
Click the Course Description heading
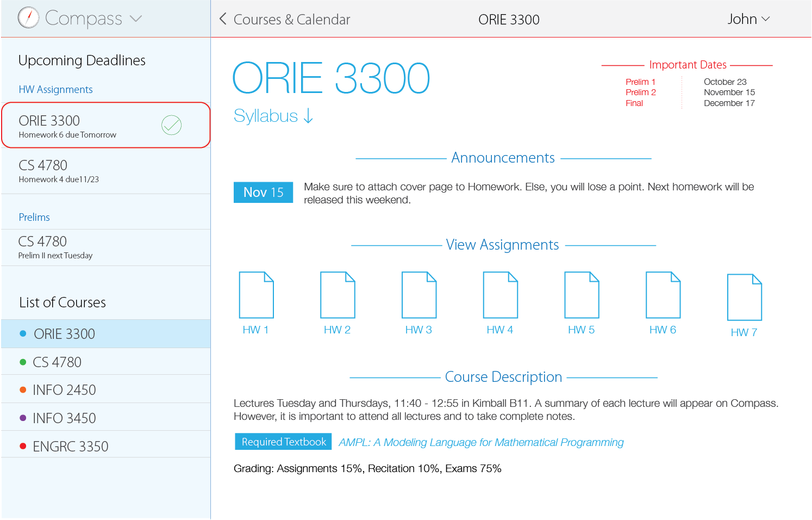pyautogui.click(x=503, y=376)
